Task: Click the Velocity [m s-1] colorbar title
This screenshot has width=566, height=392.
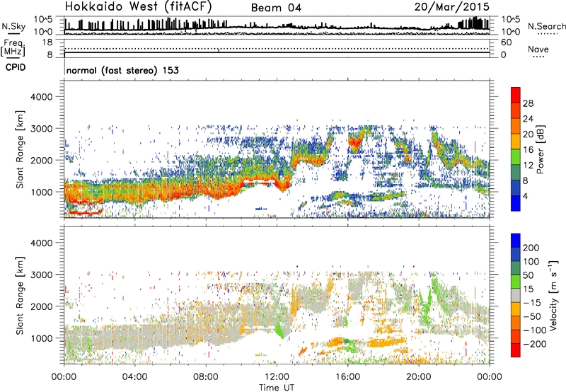Action: pos(553,295)
